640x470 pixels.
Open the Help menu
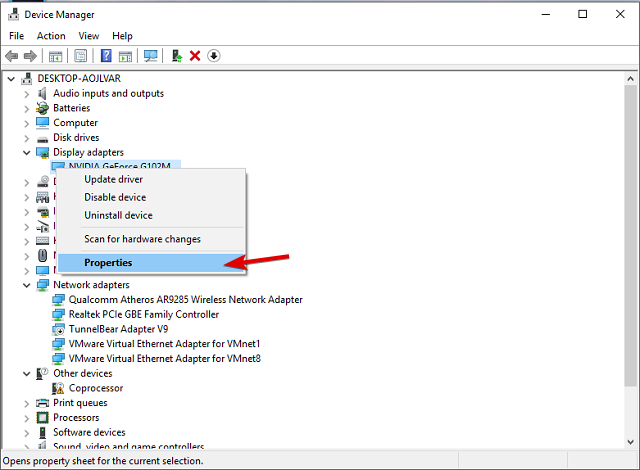coord(122,36)
